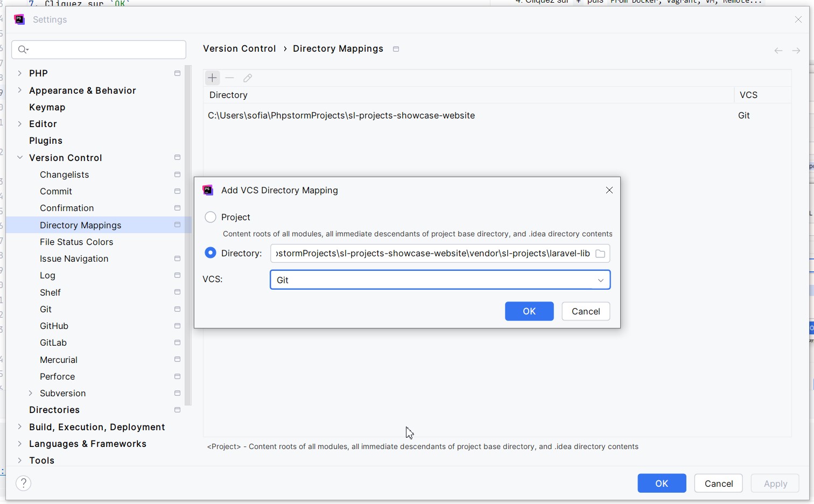Image resolution: width=814 pixels, height=504 pixels.
Task: Select Mercurial settings page
Action: 59,360
